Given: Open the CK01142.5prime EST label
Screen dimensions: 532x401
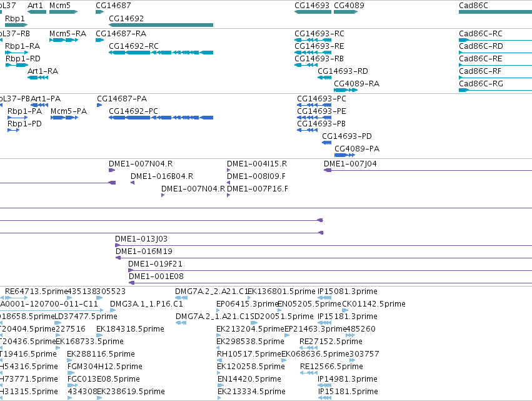Looking at the screenshot, I should (x=374, y=304).
